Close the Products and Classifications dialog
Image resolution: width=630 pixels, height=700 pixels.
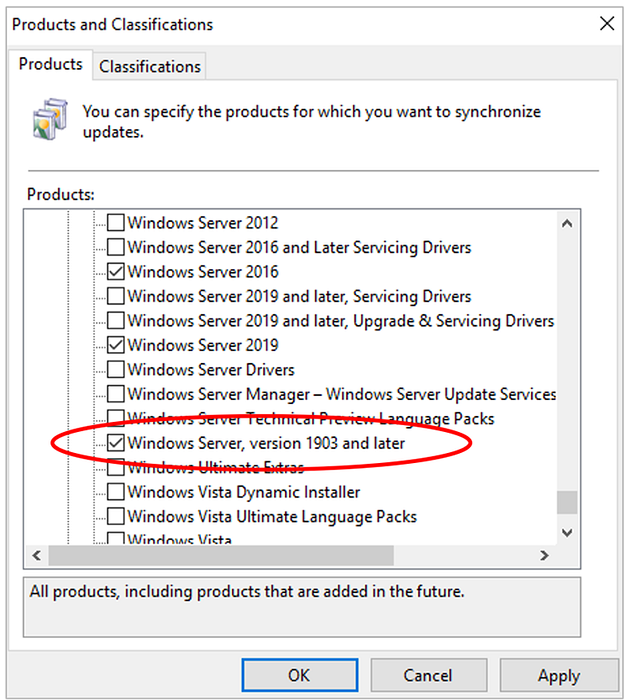[x=605, y=24]
